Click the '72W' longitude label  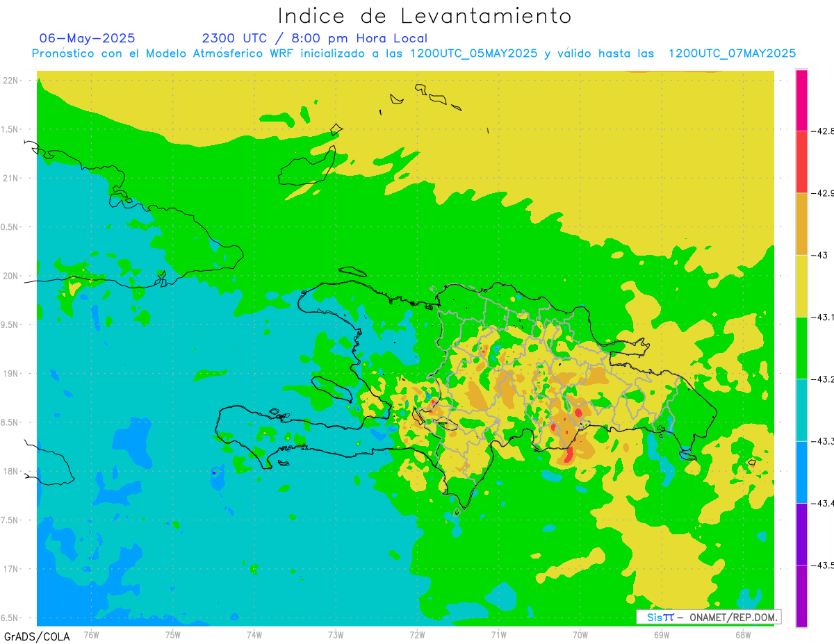click(x=417, y=635)
